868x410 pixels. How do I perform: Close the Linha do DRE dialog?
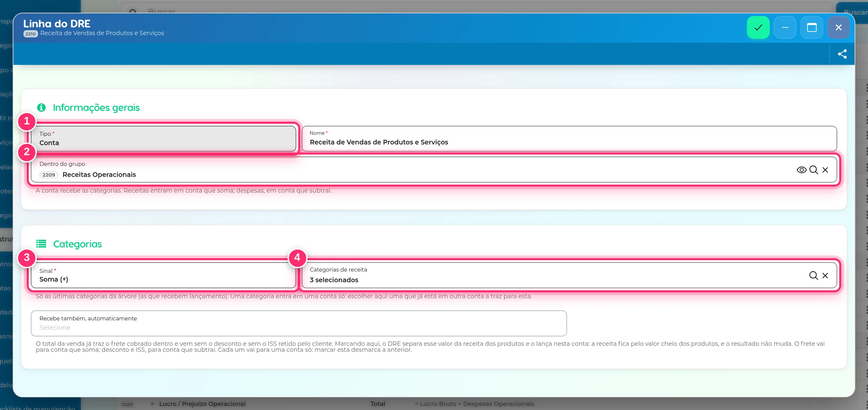[838, 27]
